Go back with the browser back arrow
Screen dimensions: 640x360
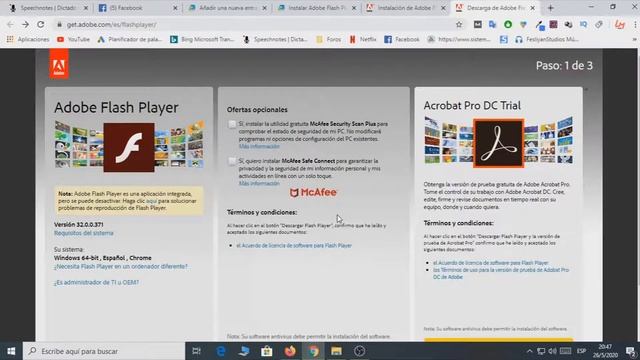tap(10, 24)
